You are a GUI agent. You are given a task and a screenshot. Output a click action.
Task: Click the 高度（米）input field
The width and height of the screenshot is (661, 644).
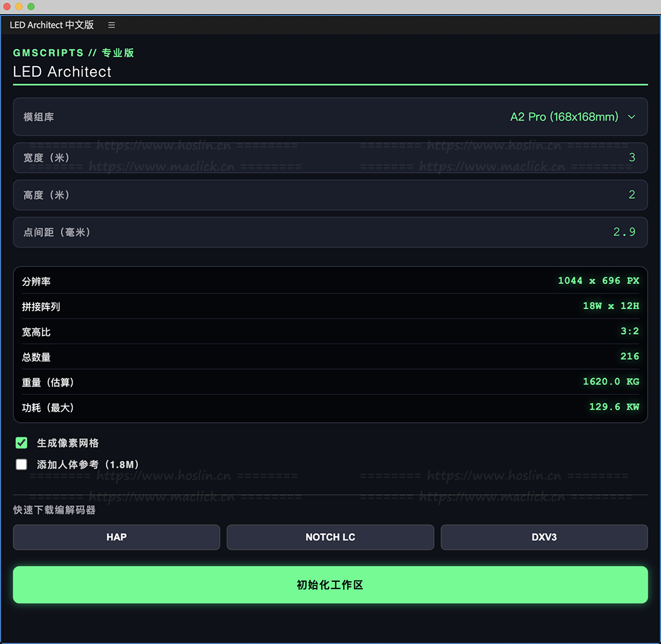[x=330, y=195]
